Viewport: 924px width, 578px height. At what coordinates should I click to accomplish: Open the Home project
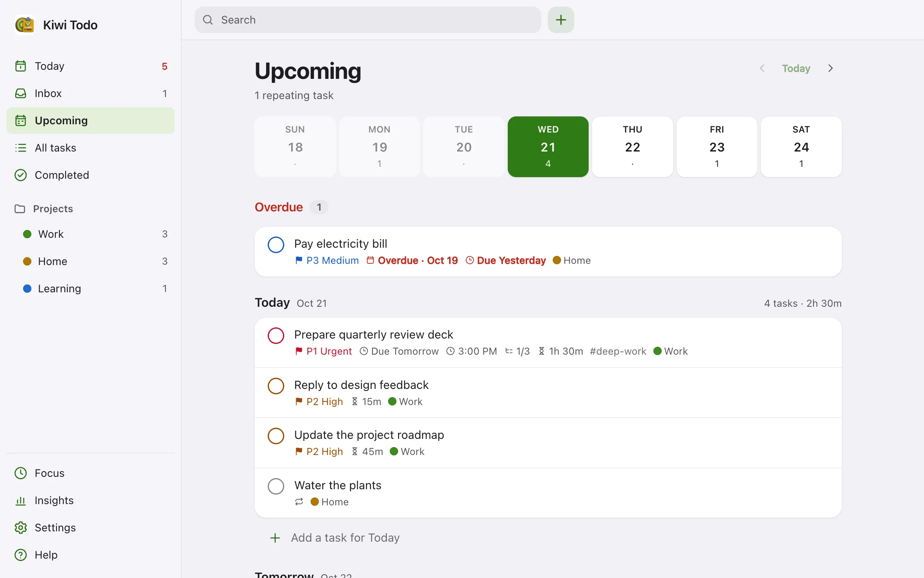[90, 261]
